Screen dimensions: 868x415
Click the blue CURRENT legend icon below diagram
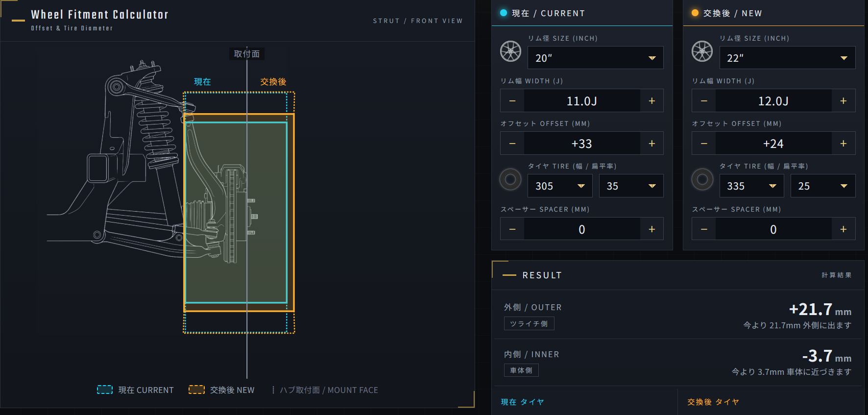coord(105,390)
